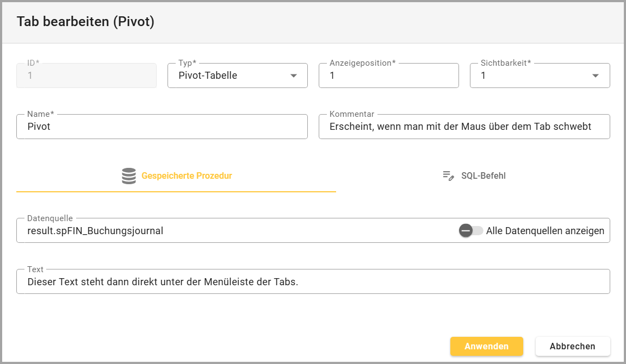Click the Kommentar text field

click(x=463, y=127)
